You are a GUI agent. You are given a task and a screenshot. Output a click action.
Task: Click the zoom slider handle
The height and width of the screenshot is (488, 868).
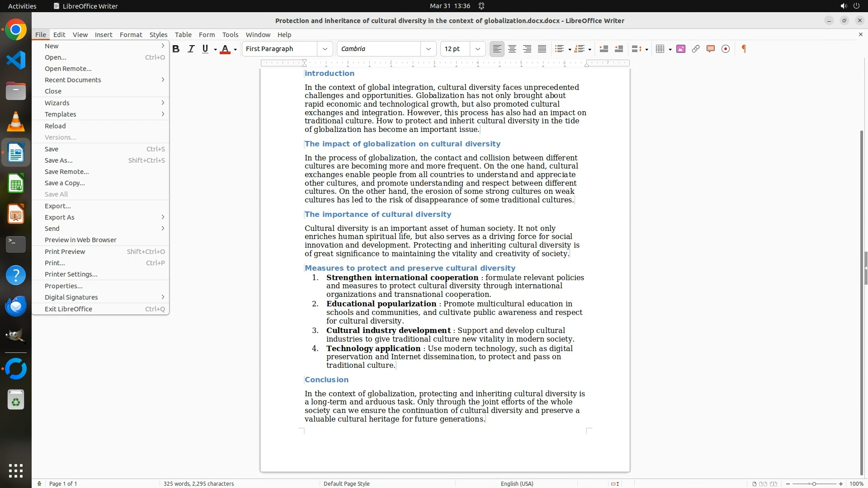coord(814,484)
